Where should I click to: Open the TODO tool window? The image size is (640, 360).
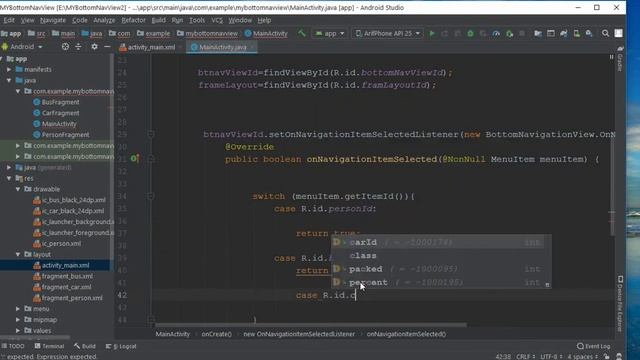[13, 346]
